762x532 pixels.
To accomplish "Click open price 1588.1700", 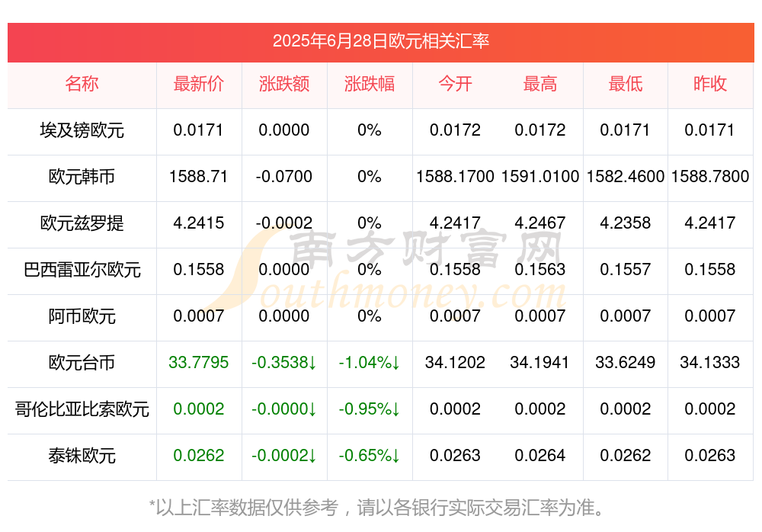I will [455, 177].
